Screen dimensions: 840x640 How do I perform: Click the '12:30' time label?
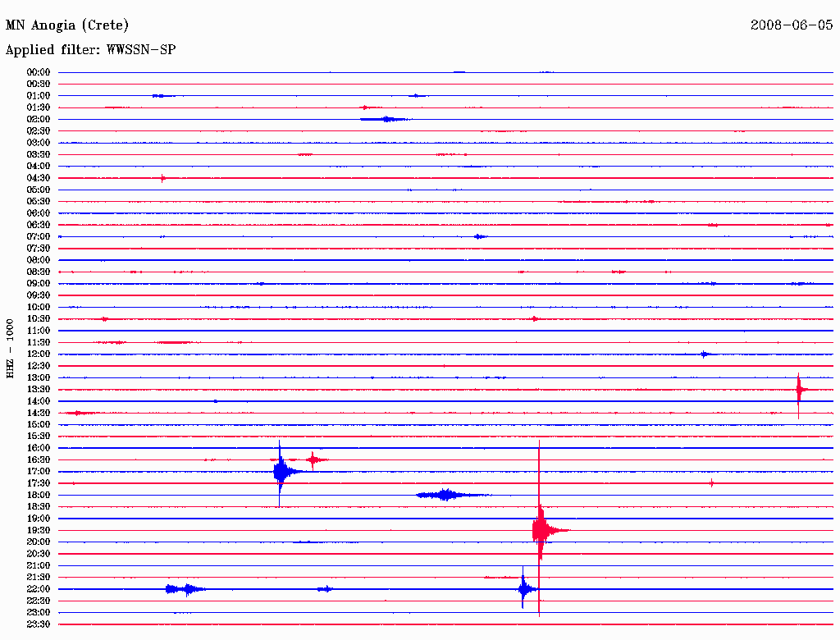39,366
